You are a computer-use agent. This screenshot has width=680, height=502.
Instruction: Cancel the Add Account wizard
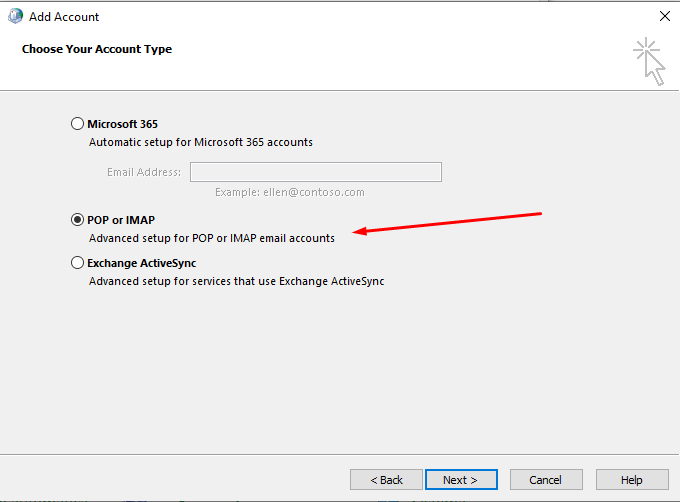coord(546,480)
